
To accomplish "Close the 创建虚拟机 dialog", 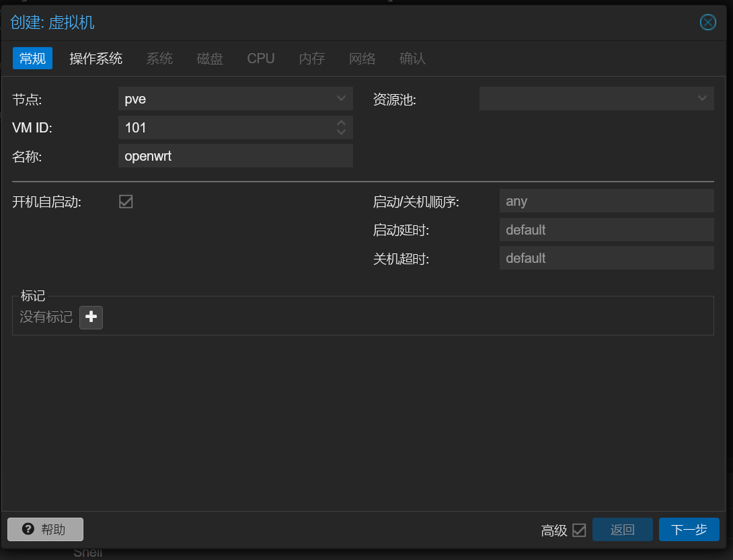I will pyautogui.click(x=707, y=22).
